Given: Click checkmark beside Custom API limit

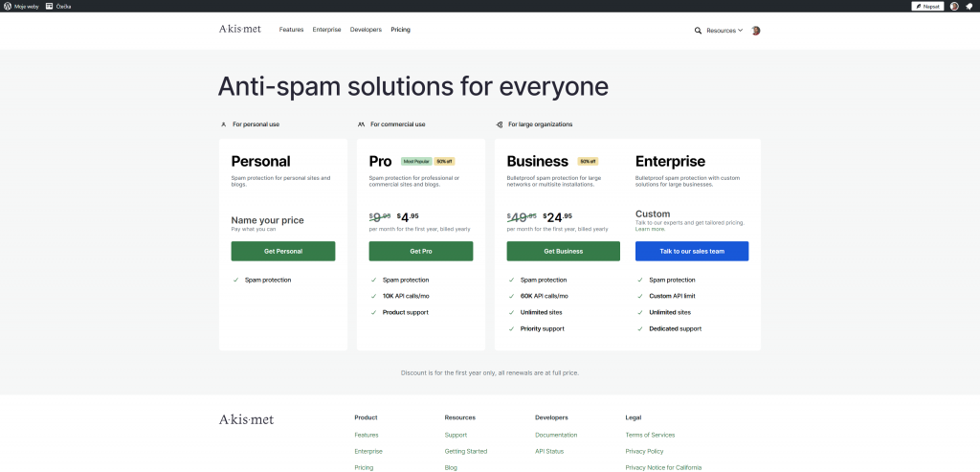Looking at the screenshot, I should [x=640, y=297].
